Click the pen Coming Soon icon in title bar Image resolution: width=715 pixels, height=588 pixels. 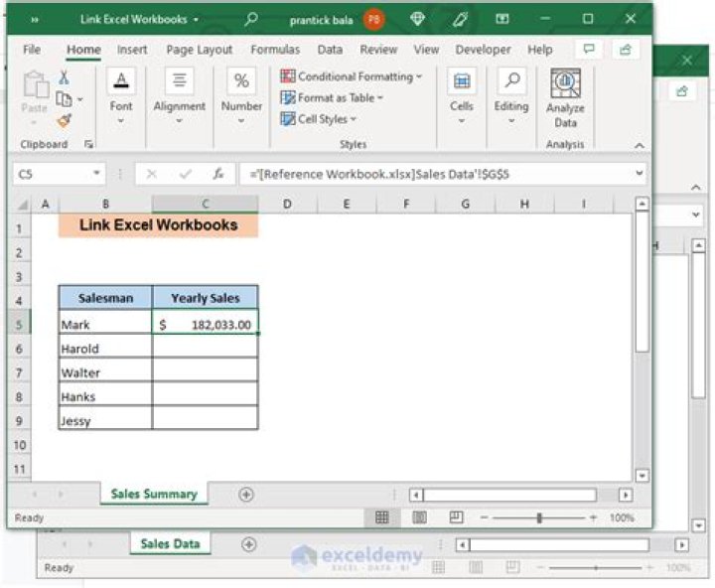tap(460, 19)
